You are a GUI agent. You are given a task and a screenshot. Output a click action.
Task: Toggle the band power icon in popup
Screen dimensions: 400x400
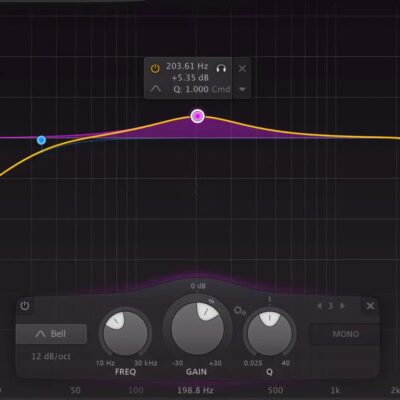tap(155, 69)
